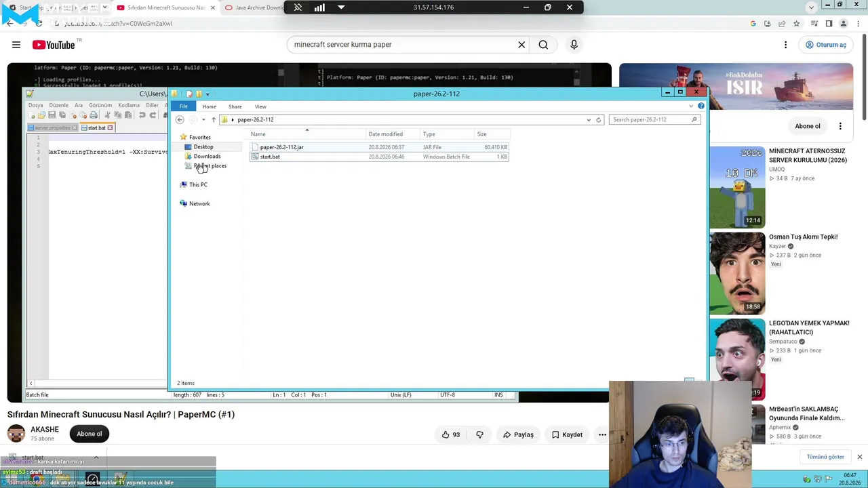
Task: Open the Quick Access Toolbar customize dropdown
Action: click(x=208, y=94)
